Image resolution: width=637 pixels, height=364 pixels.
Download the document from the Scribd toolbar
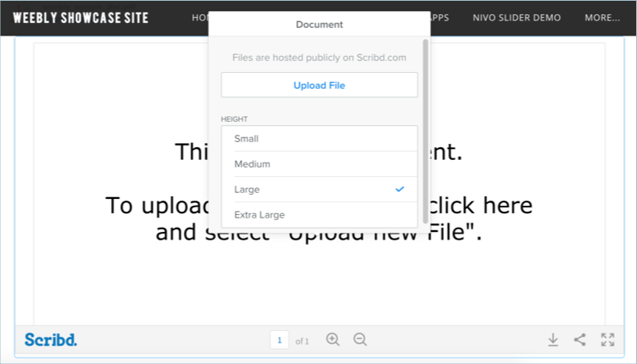click(x=552, y=339)
